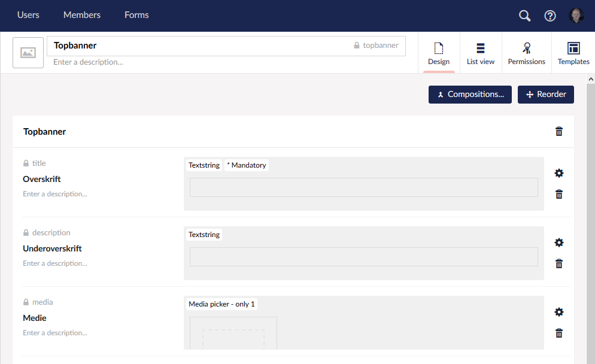The height and width of the screenshot is (364, 595).
Task: Edit the Overskrift property name
Action: [42, 179]
